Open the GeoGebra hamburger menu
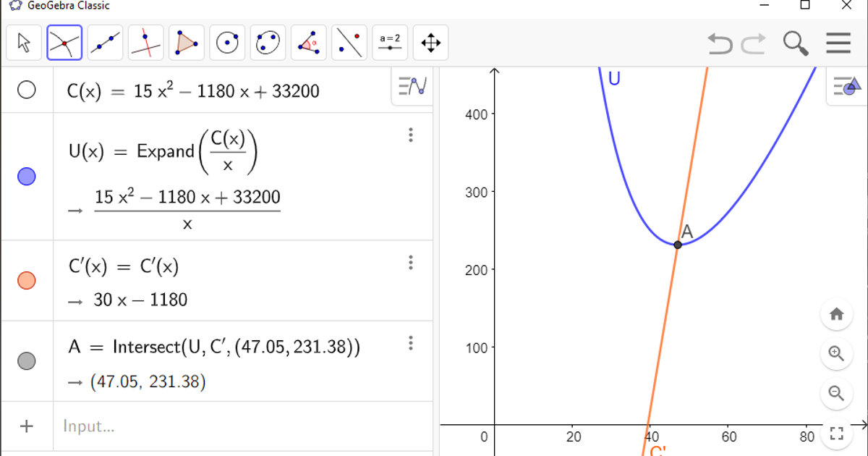This screenshot has width=868, height=456. pos(838,43)
